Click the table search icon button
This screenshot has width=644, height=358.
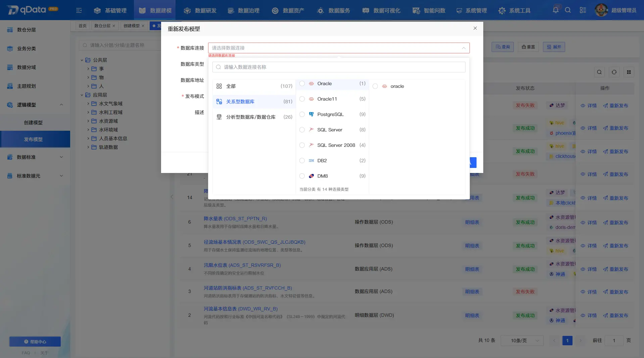click(599, 72)
